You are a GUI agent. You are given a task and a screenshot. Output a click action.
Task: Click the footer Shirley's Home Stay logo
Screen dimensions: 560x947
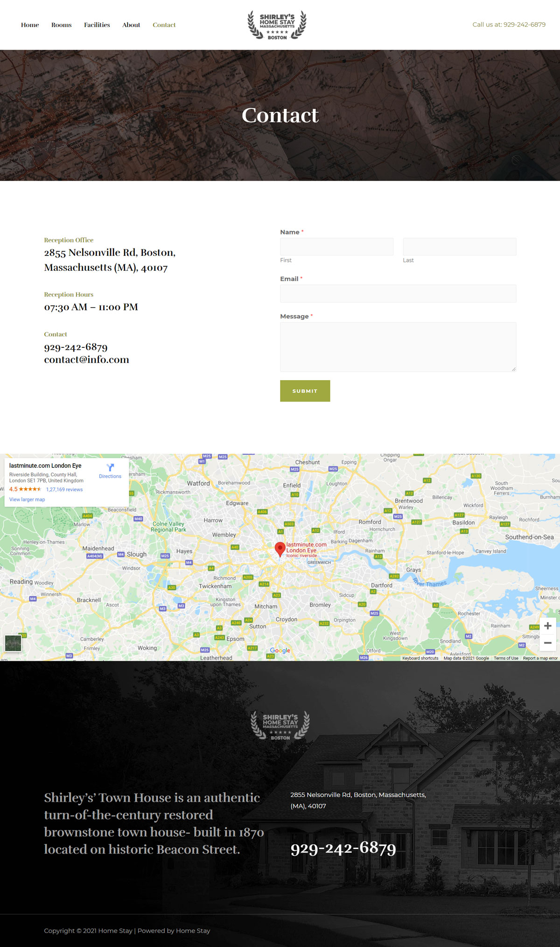pyautogui.click(x=280, y=725)
